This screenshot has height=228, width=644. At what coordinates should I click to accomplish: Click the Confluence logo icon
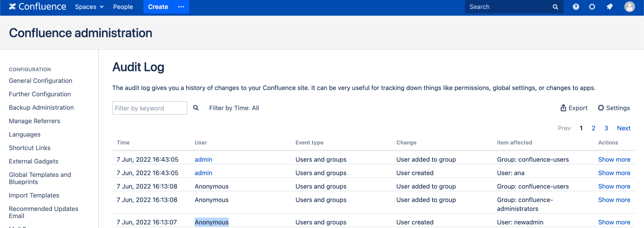pyautogui.click(x=13, y=6)
